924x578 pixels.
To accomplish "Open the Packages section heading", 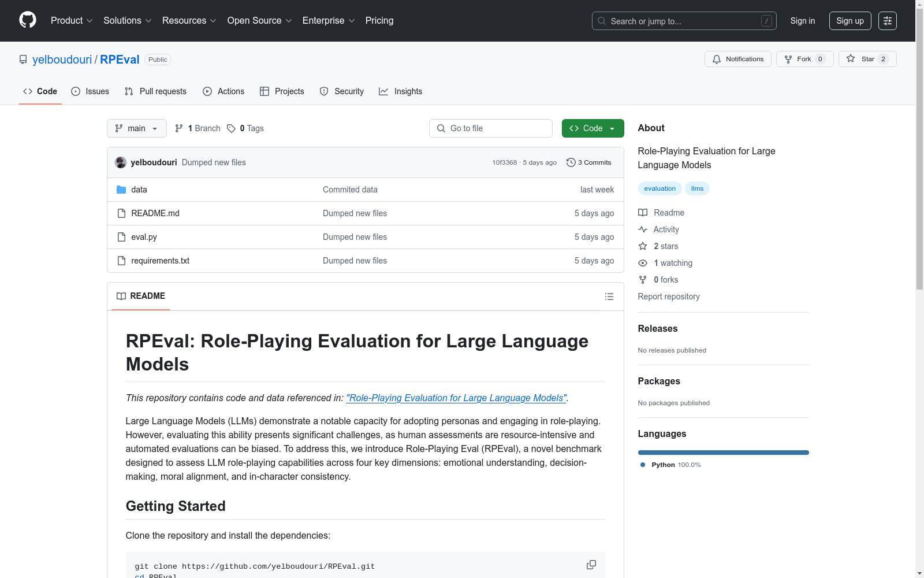I will point(659,381).
